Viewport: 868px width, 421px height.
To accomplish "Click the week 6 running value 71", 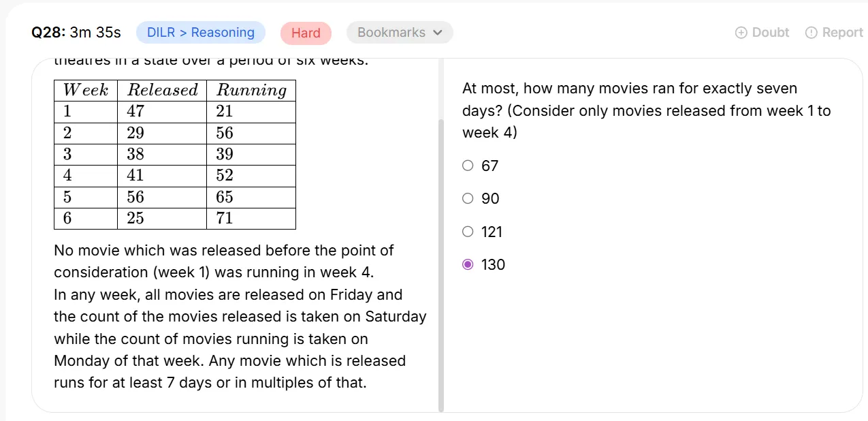I will (x=225, y=218).
